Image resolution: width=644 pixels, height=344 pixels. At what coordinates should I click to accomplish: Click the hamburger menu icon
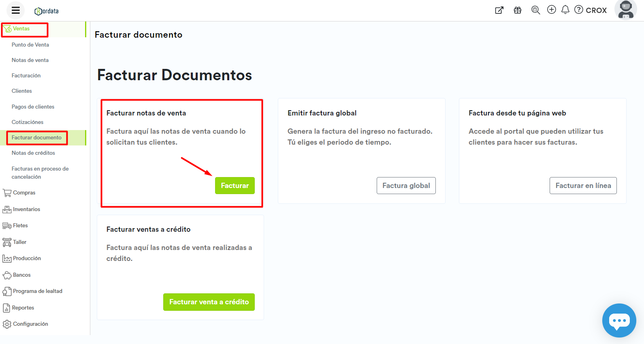click(x=15, y=11)
